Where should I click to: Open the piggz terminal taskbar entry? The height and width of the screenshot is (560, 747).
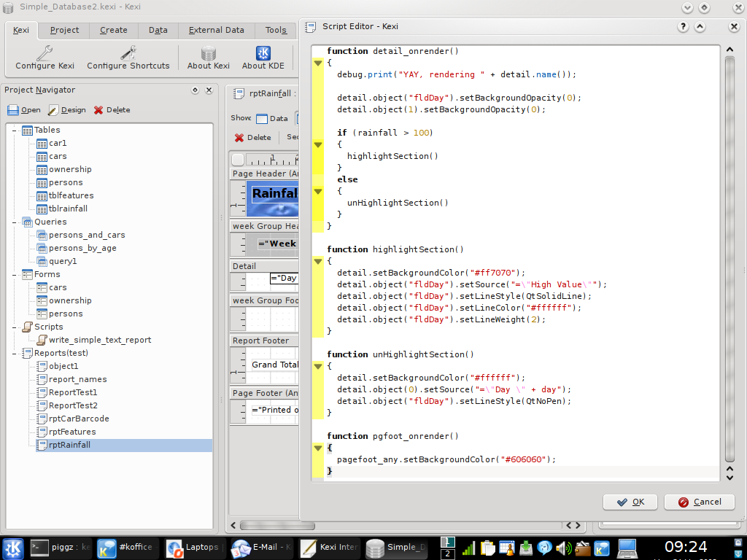61,548
